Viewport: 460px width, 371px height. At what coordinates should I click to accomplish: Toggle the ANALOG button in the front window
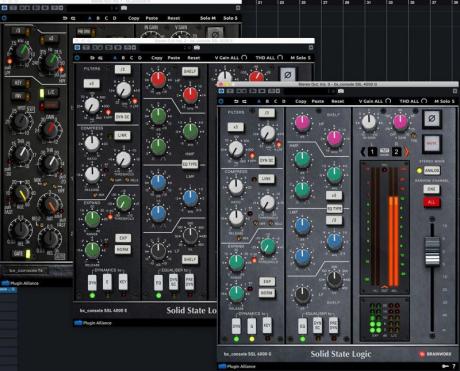pos(432,171)
